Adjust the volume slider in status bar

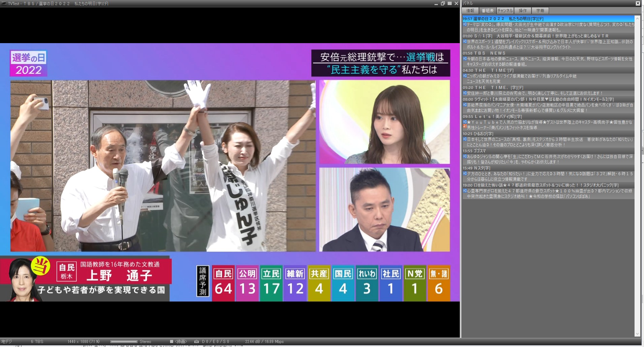(124, 342)
